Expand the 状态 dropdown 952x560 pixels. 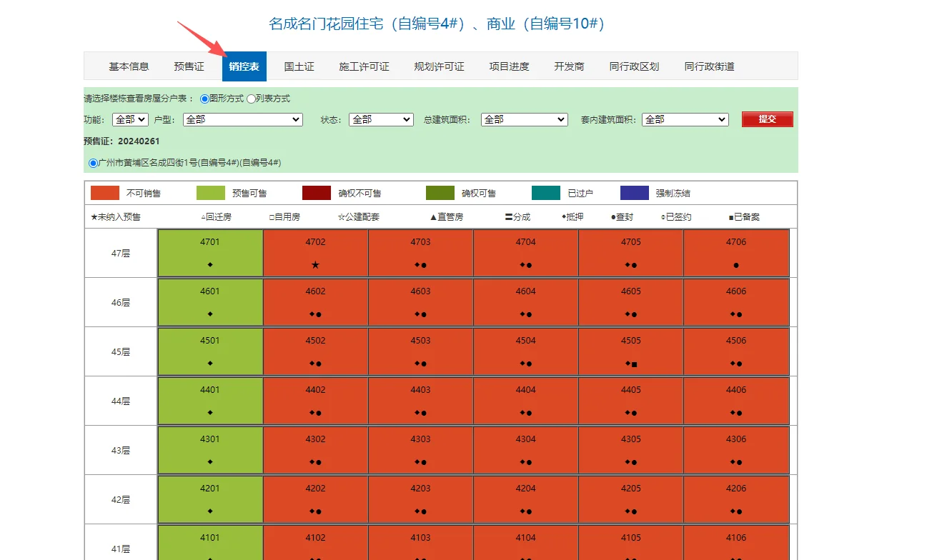381,120
